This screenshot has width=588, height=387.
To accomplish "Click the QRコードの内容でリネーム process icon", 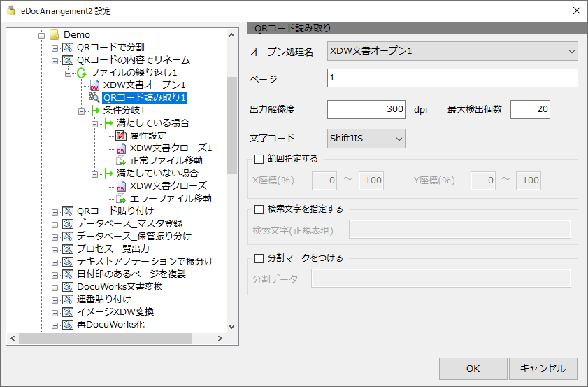I will coord(68,60).
